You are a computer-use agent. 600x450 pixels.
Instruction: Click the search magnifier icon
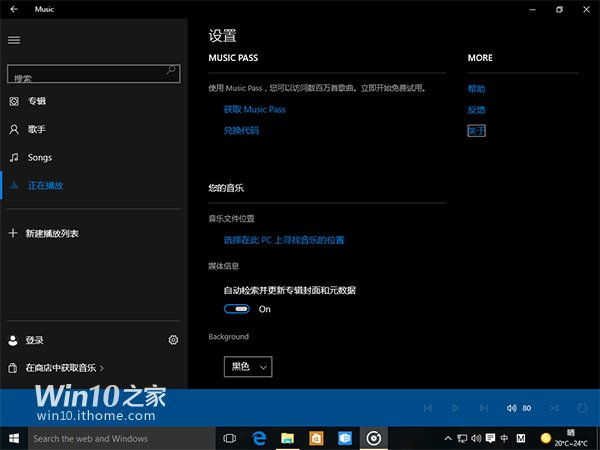(x=171, y=70)
